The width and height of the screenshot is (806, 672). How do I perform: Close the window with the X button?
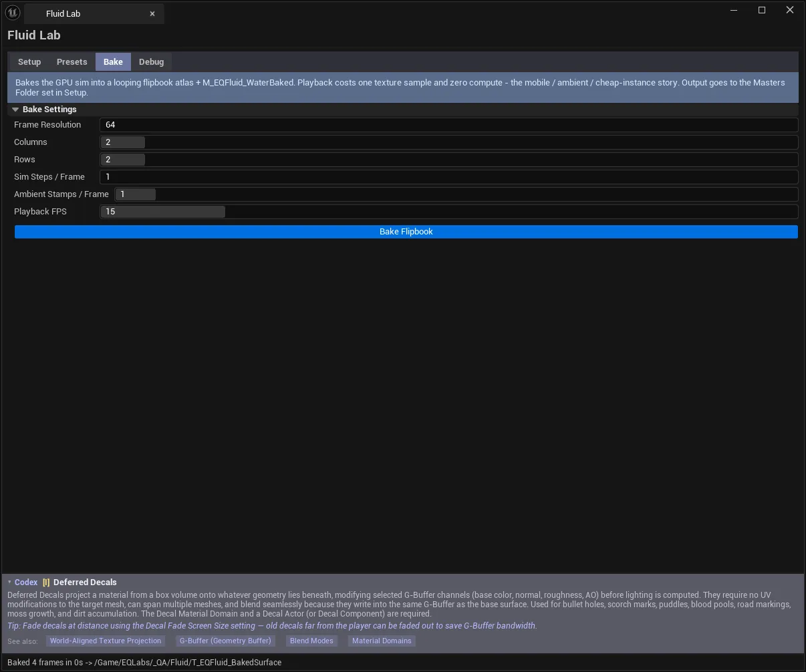coord(790,10)
